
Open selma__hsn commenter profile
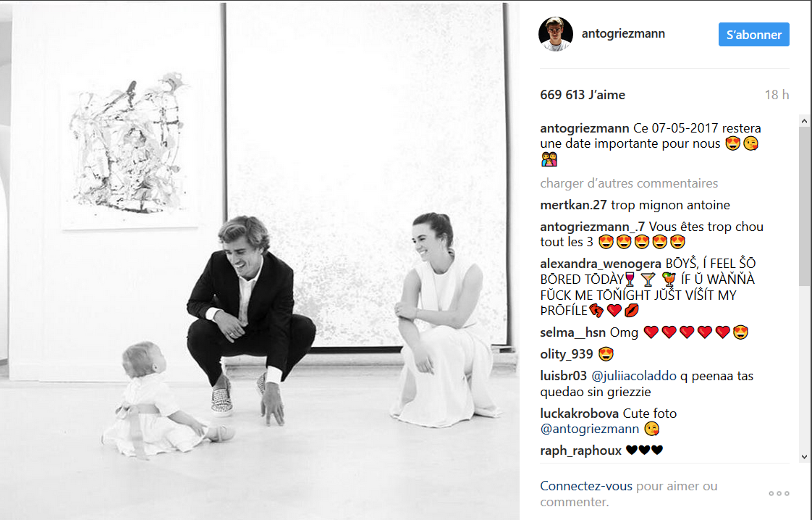572,333
